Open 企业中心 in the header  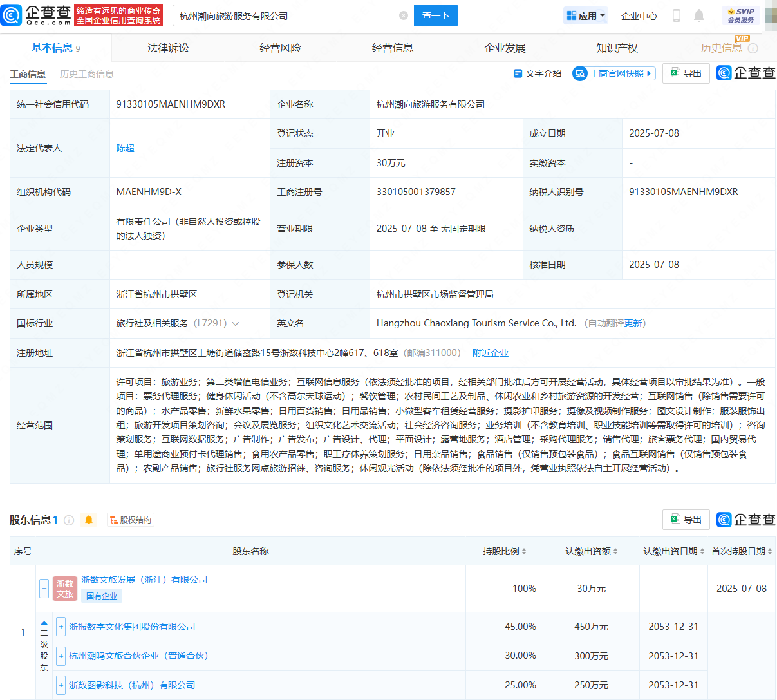[x=639, y=16]
